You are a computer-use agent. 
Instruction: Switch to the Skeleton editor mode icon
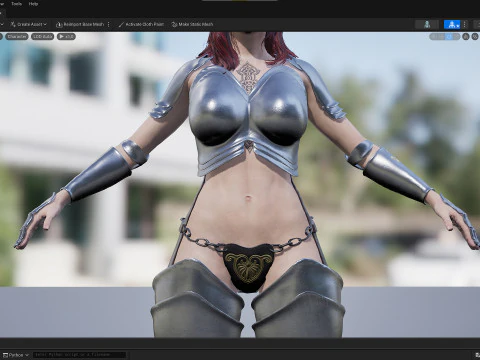pos(427,25)
